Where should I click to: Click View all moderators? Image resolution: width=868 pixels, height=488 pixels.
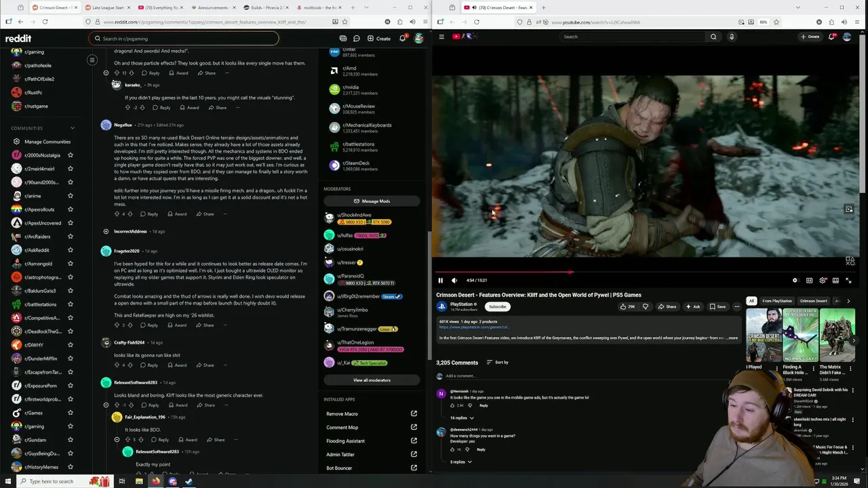click(x=372, y=380)
